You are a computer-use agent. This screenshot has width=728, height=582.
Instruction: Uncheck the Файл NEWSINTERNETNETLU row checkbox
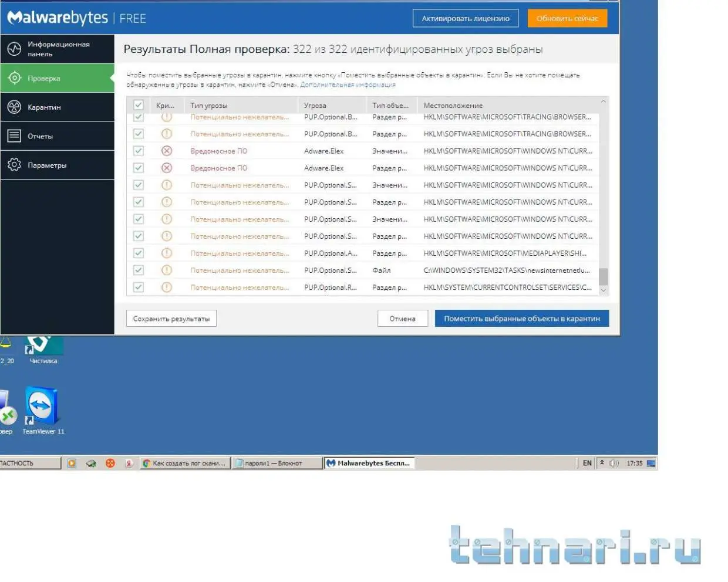[139, 270]
